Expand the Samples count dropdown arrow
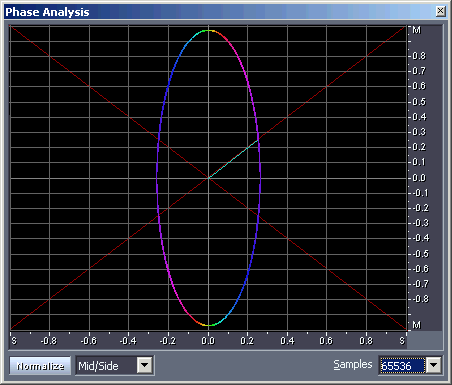 click(434, 365)
